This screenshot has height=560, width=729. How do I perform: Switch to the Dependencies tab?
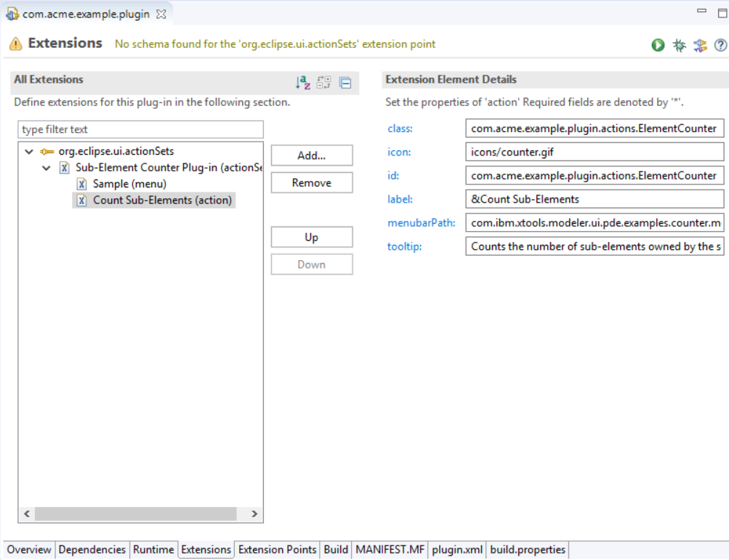pos(92,550)
